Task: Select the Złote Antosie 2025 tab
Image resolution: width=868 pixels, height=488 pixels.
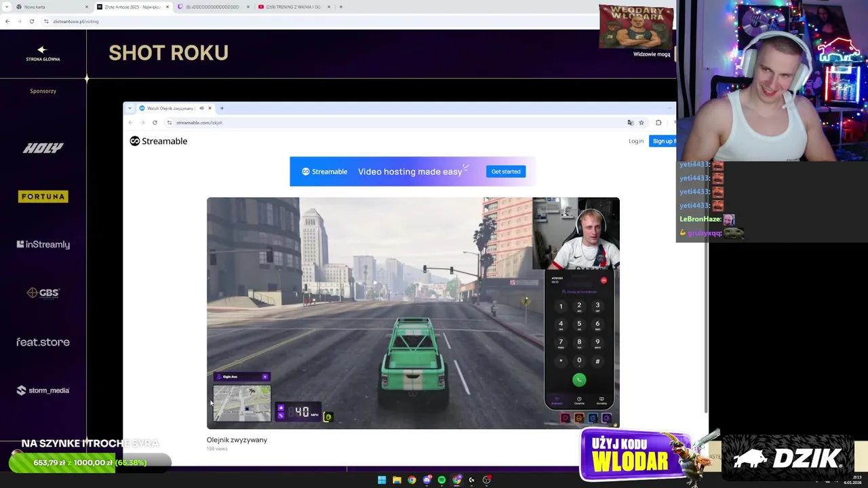Action: (x=132, y=7)
